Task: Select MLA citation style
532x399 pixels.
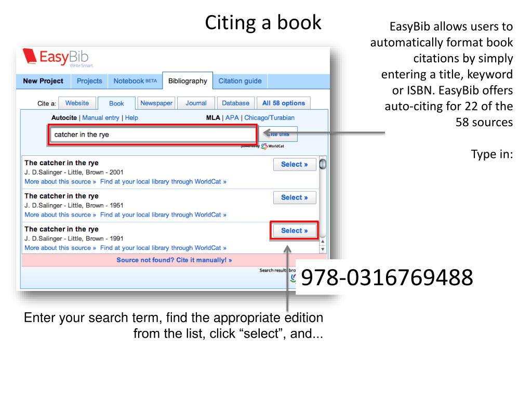Action: [213, 118]
